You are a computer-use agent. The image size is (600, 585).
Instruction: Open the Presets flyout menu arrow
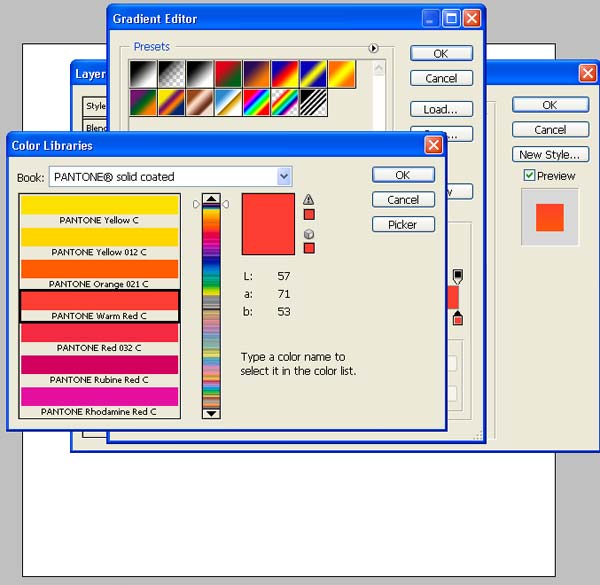pyautogui.click(x=373, y=48)
